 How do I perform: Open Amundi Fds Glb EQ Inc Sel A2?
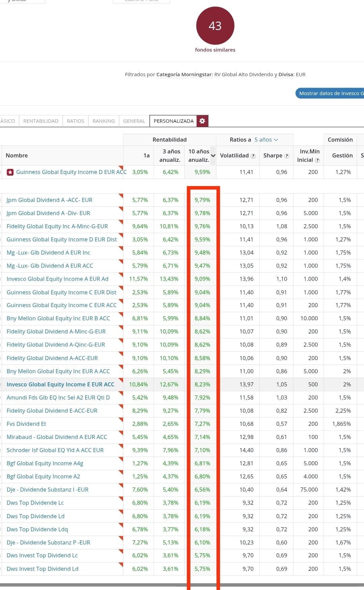58,397
